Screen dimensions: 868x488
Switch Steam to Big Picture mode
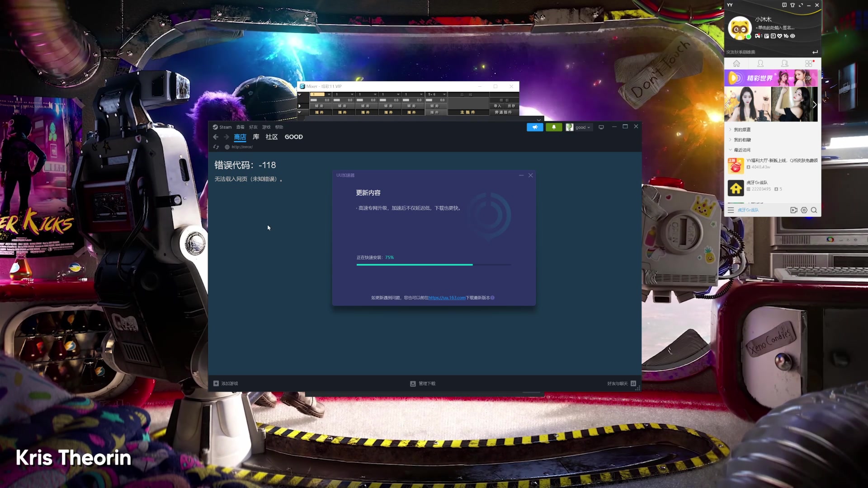601,127
